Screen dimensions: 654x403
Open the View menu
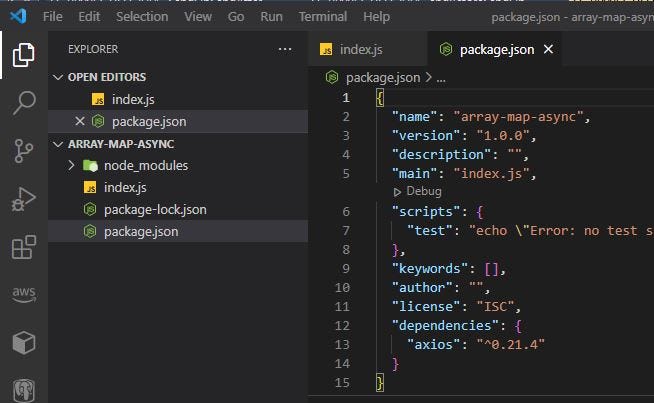[198, 17]
